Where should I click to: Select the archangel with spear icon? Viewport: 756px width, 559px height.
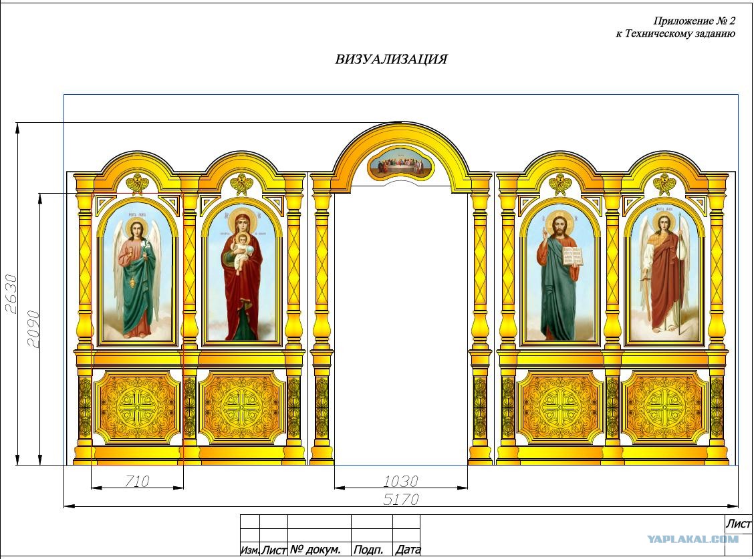[x=665, y=275]
